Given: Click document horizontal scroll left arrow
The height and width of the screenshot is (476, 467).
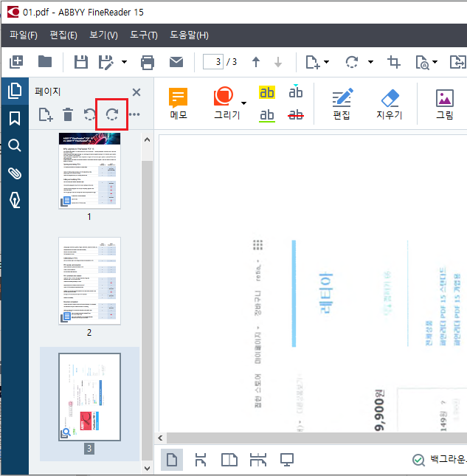Looking at the screenshot, I should tap(161, 438).
